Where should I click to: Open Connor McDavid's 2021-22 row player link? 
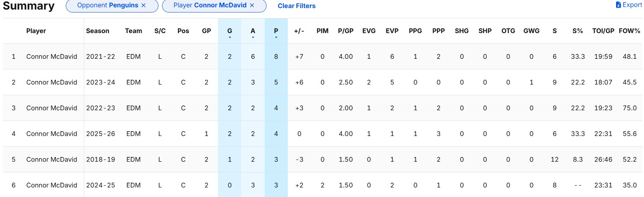tap(52, 57)
